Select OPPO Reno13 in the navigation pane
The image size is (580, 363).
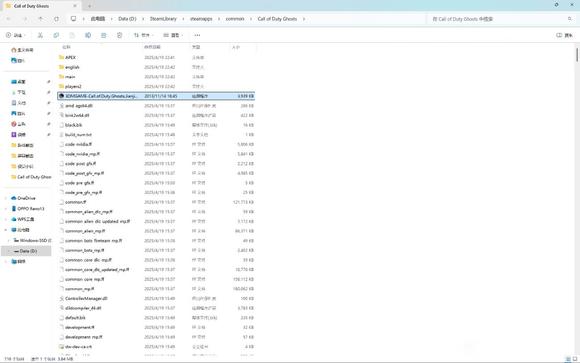click(28, 209)
